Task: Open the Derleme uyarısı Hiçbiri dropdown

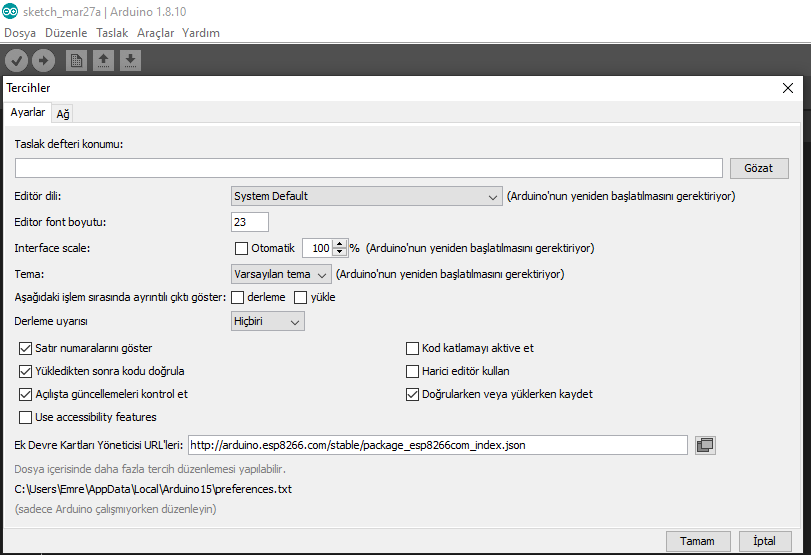Action: [267, 321]
